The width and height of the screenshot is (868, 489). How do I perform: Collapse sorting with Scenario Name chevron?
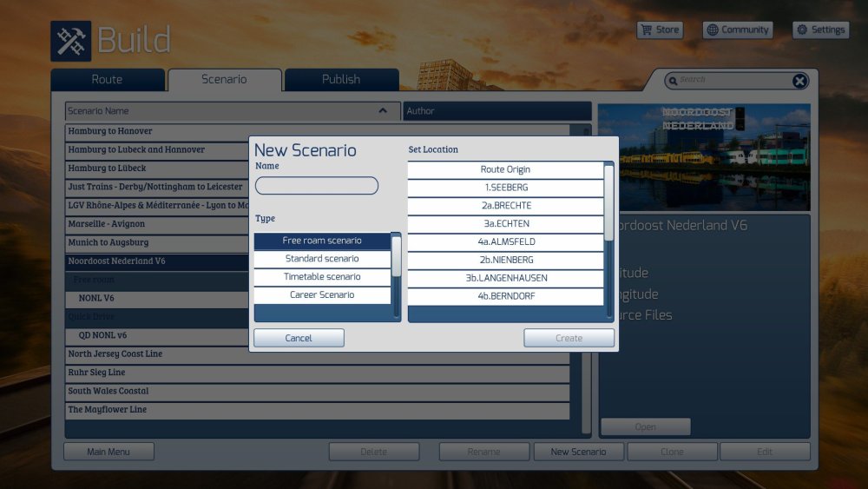tap(383, 111)
